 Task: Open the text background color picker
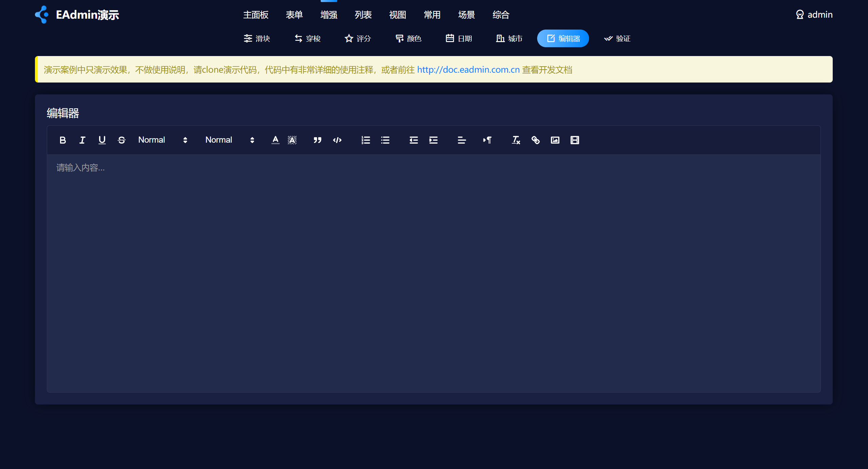[292, 140]
